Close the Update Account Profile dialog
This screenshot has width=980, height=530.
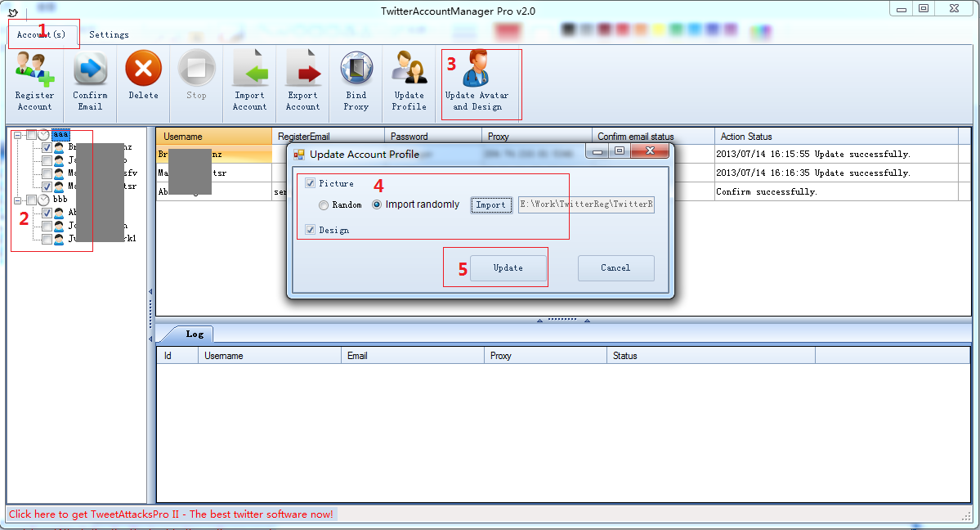tap(650, 150)
